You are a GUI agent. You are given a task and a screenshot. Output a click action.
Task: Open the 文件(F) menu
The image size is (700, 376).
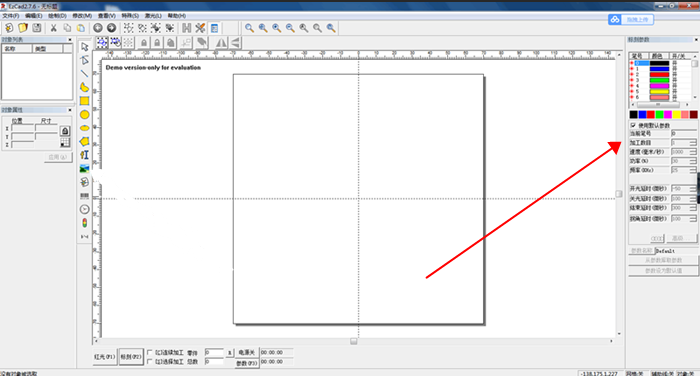(10, 16)
